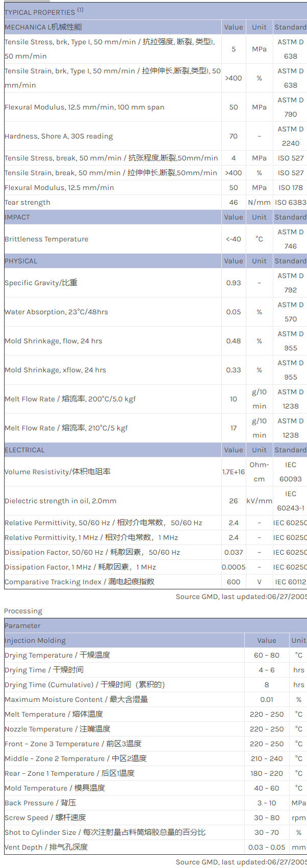Screen dimensions: 307x868
Task: Select the Hardness, Shore A row label
Action: [x=59, y=136]
